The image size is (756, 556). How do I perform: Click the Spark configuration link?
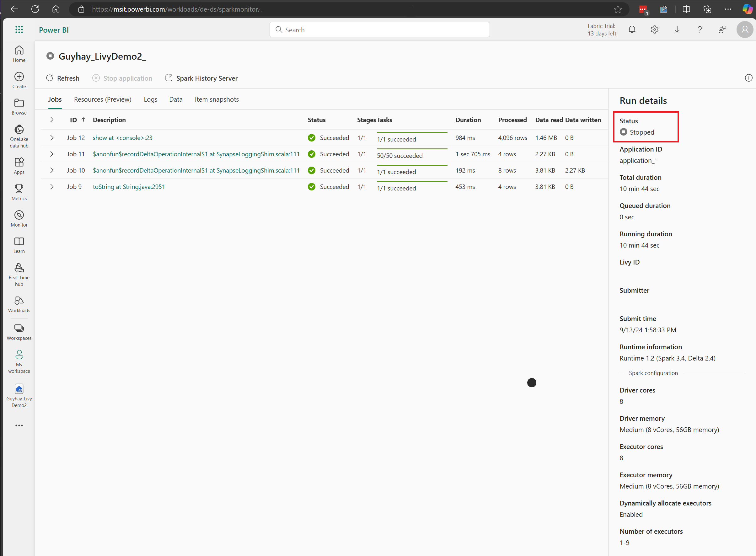click(653, 372)
